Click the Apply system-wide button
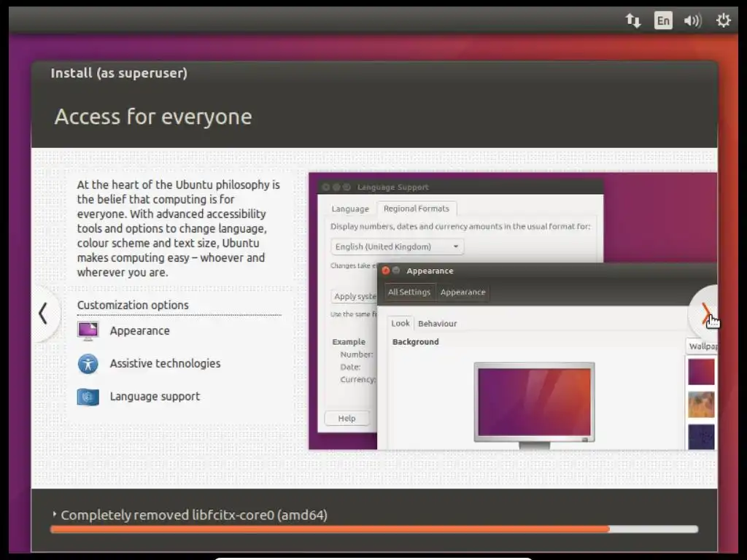 (355, 296)
